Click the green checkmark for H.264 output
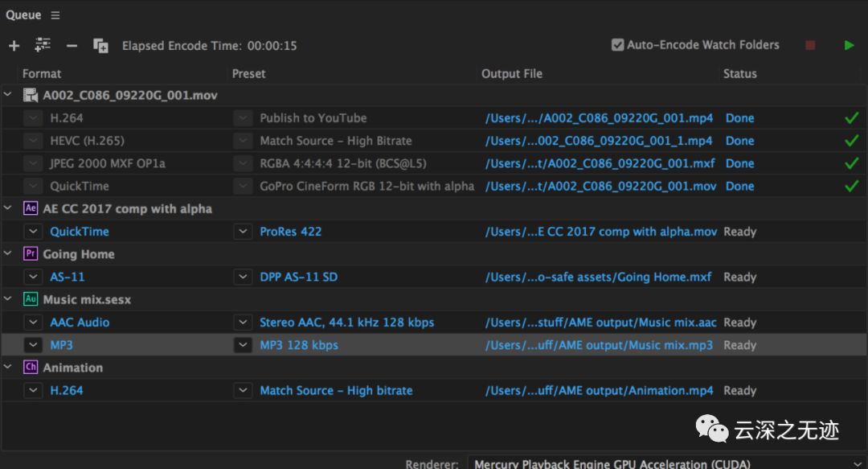 (x=851, y=117)
